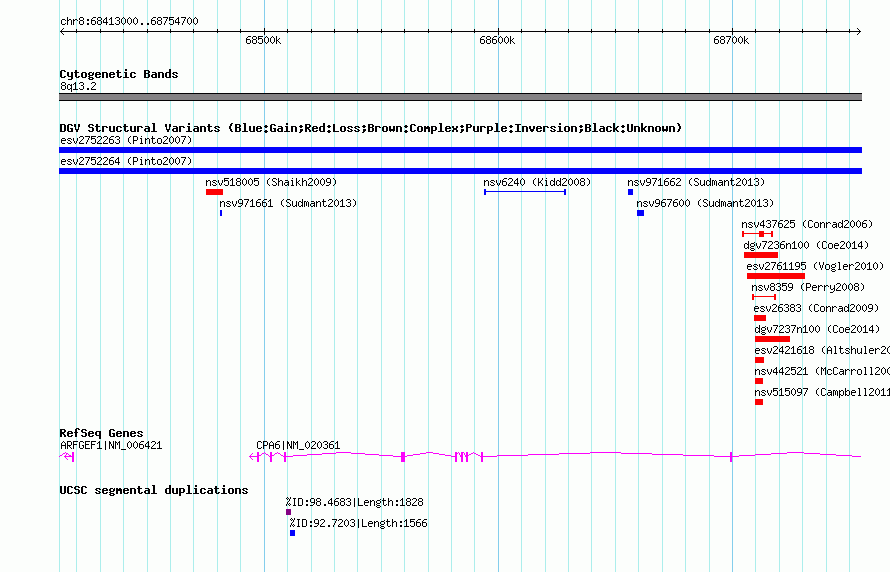
Task: Open the nsv967600 (Sudmant2013) label
Action: (x=705, y=203)
